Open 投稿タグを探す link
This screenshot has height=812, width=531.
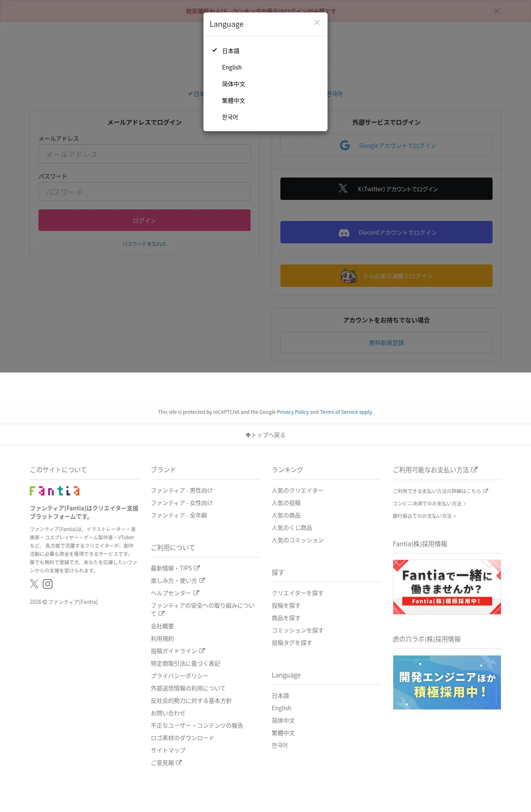pyautogui.click(x=292, y=643)
